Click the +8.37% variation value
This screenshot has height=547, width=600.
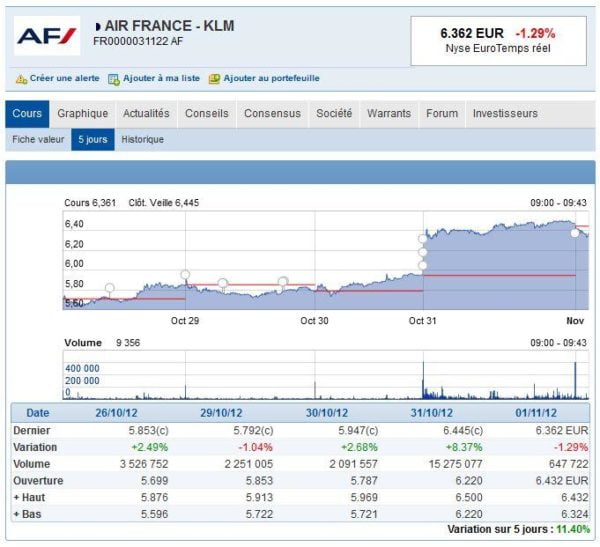pos(464,447)
